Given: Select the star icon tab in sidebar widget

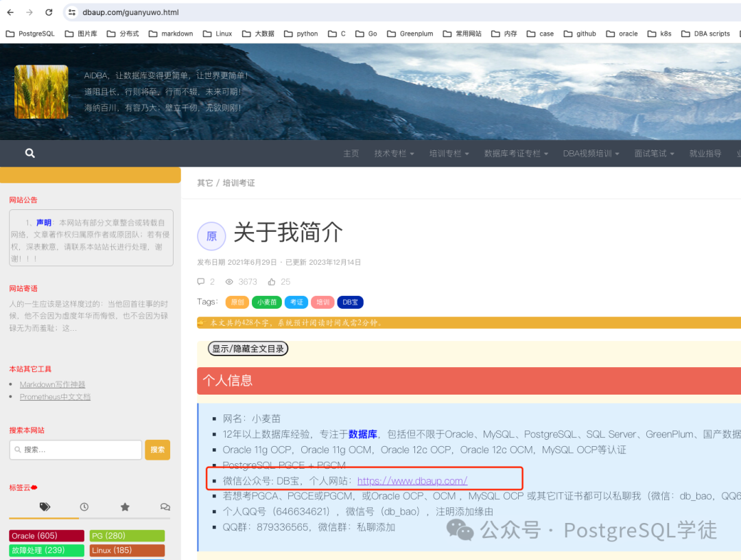Looking at the screenshot, I should 125,507.
